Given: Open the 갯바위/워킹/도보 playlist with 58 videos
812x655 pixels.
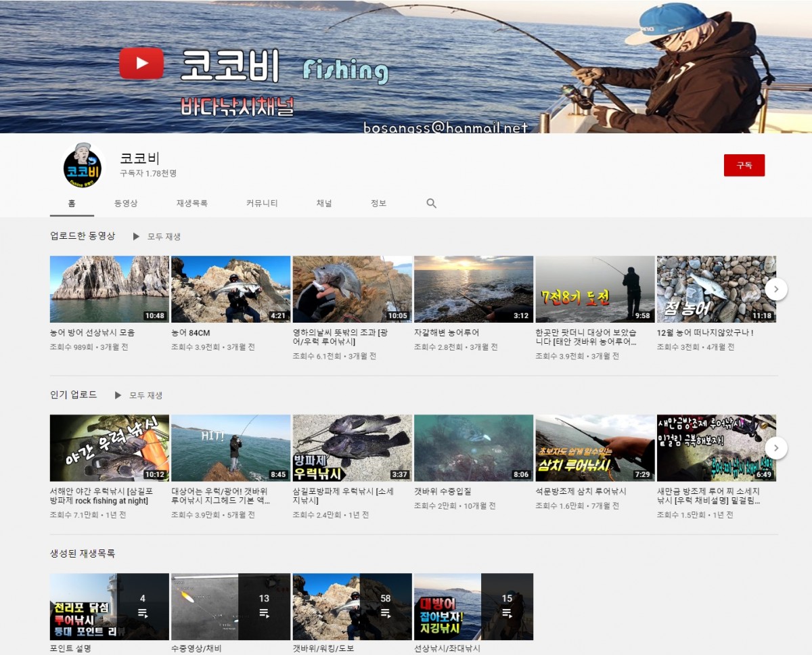Looking at the screenshot, I should pyautogui.click(x=352, y=607).
